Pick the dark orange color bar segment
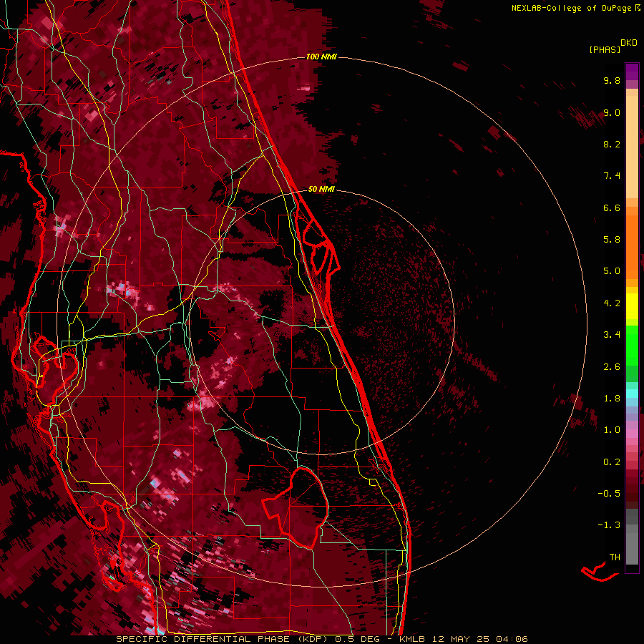This screenshot has width=644, height=644. [632, 246]
